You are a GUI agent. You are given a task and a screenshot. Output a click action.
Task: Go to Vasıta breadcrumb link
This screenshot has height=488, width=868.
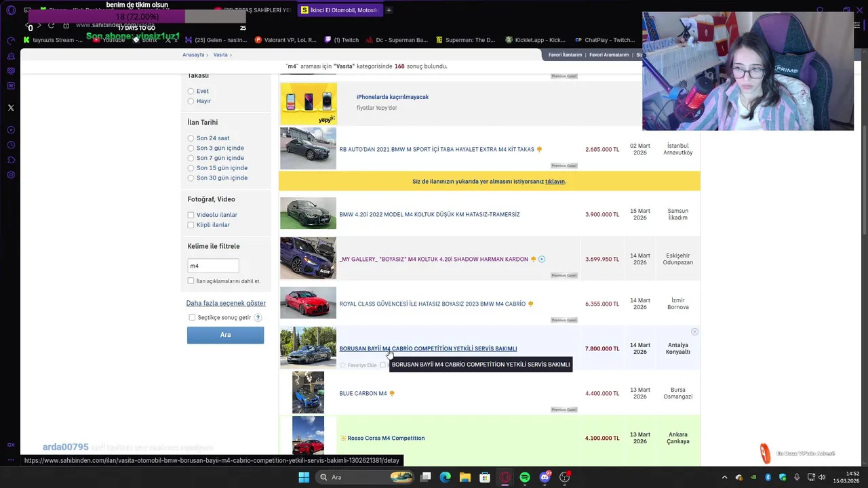pos(220,55)
